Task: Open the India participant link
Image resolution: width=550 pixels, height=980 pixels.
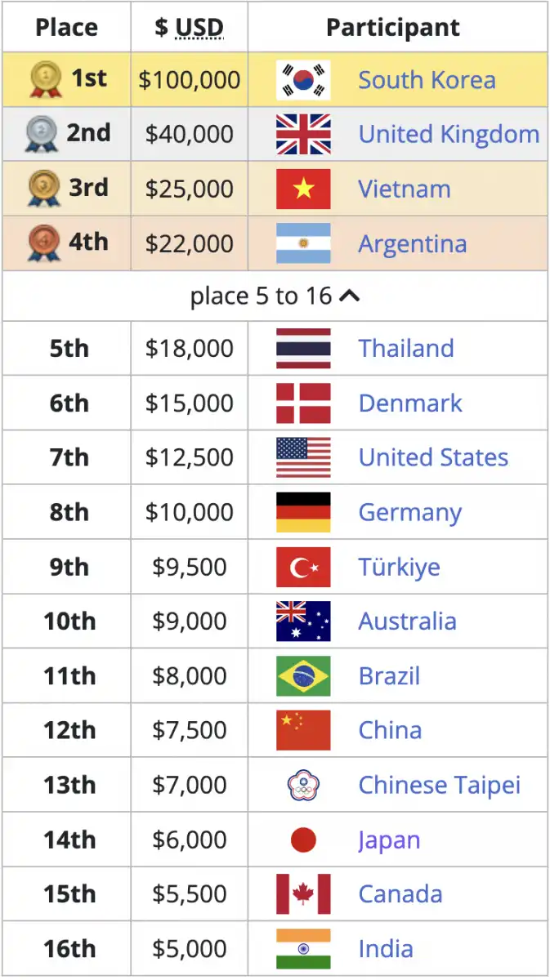Action: (386, 949)
